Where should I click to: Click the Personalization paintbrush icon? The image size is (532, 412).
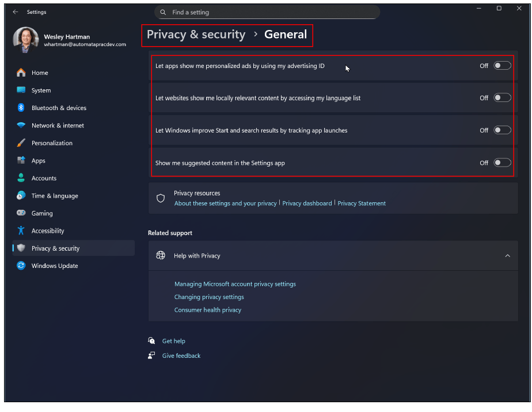21,143
